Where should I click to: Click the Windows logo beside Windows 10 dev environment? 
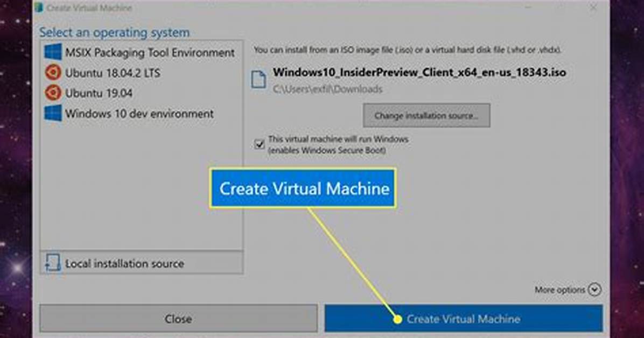pos(53,113)
